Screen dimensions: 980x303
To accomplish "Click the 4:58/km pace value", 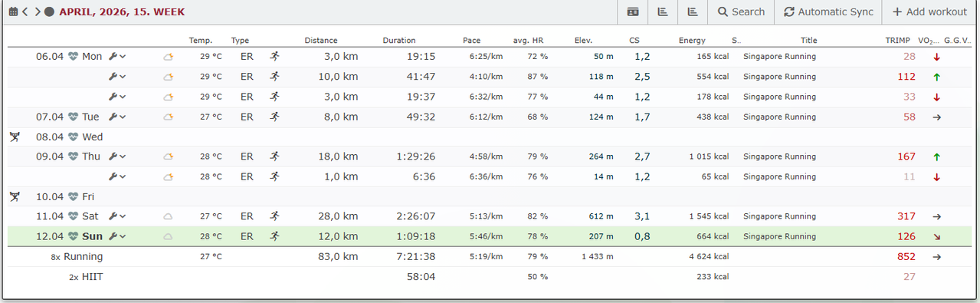I will tap(487, 156).
